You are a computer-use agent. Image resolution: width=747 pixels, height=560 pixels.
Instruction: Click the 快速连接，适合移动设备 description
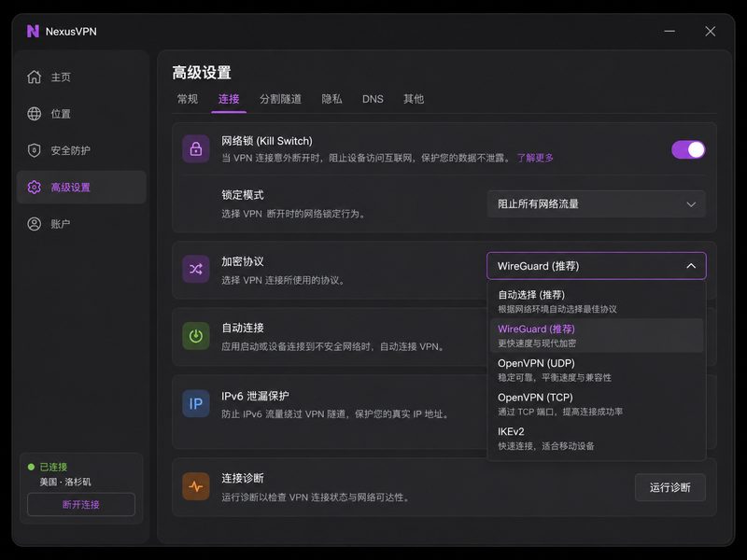(x=546, y=446)
